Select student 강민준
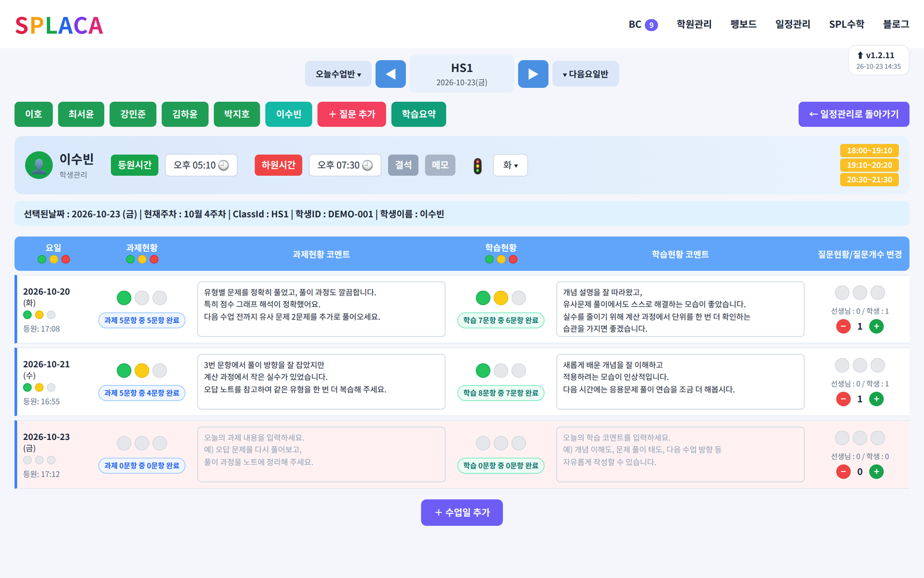The width and height of the screenshot is (924, 578). point(133,114)
